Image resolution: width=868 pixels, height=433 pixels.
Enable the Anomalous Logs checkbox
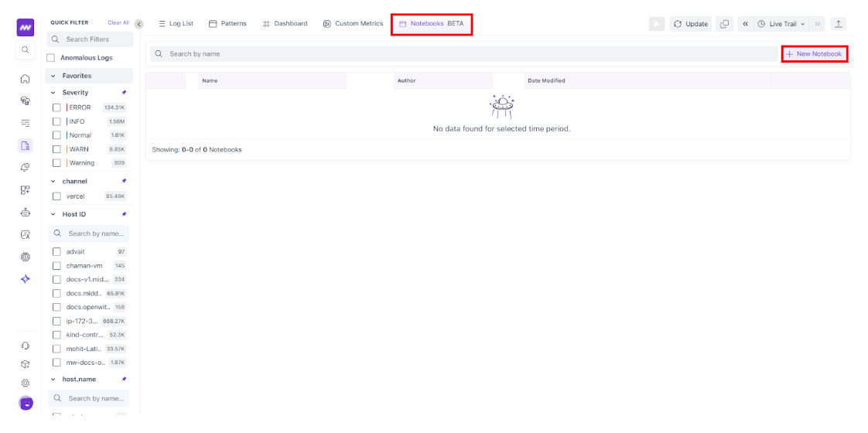point(51,58)
